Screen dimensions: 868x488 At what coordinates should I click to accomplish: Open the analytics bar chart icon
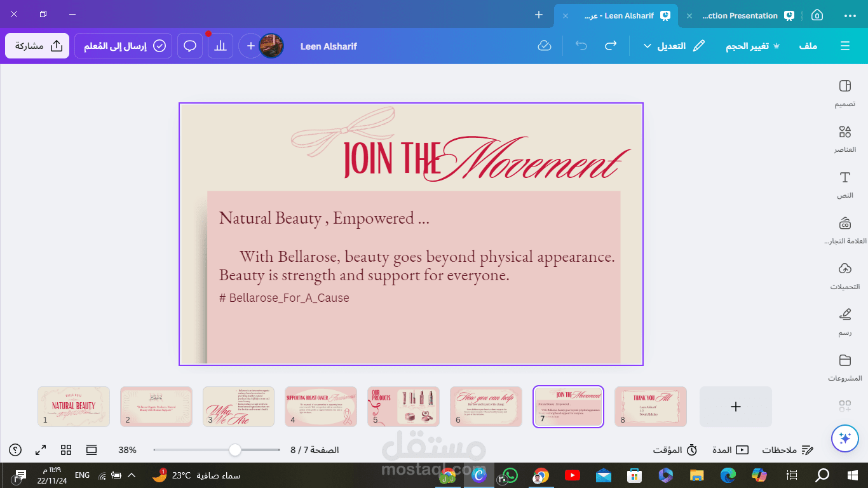[x=220, y=46]
